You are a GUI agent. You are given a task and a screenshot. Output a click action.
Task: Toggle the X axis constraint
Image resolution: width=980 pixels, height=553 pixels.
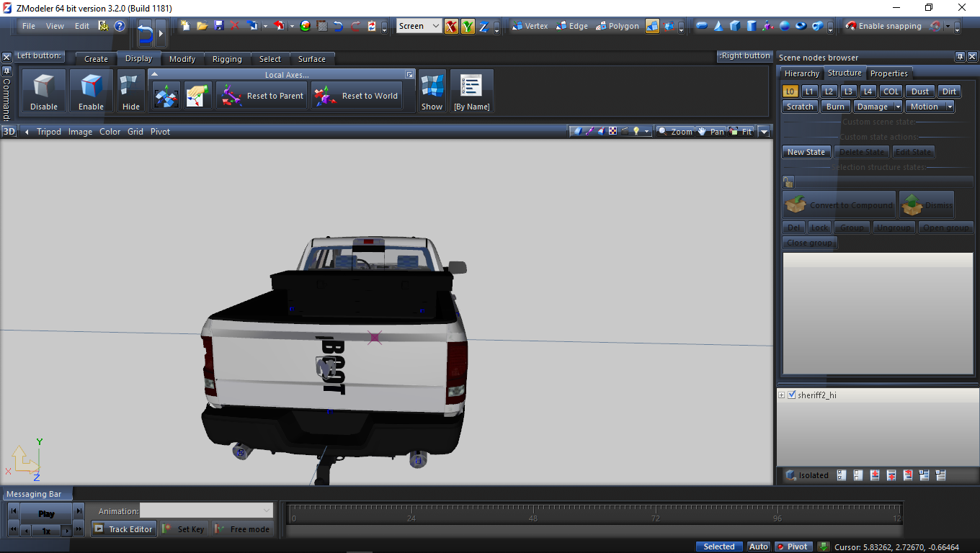451,26
